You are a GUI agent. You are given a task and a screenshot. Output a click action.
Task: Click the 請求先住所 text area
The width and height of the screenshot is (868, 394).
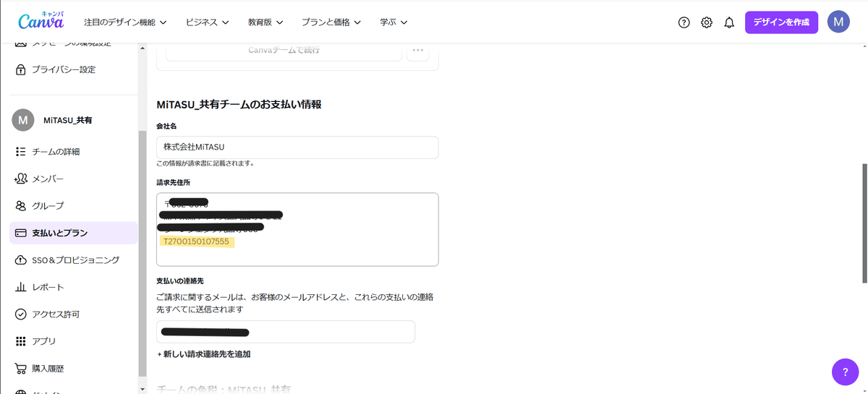coord(297,229)
